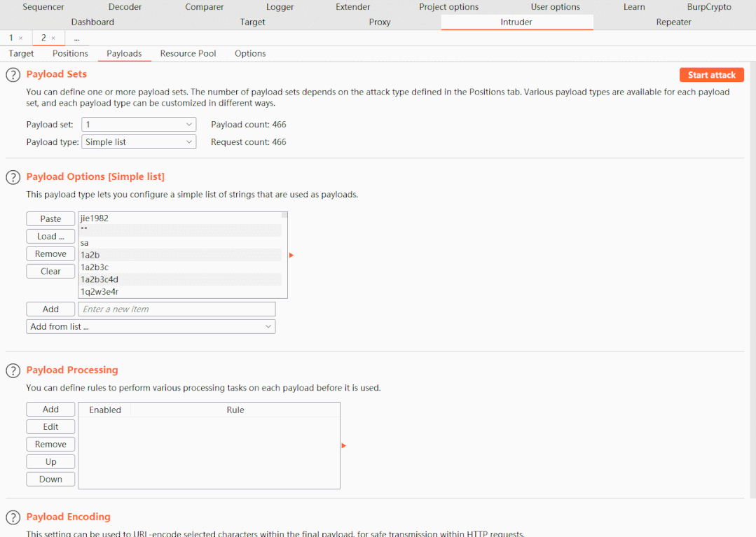Open the Intruder Options sub-tab
Viewport: 756px width, 537px height.
[250, 53]
